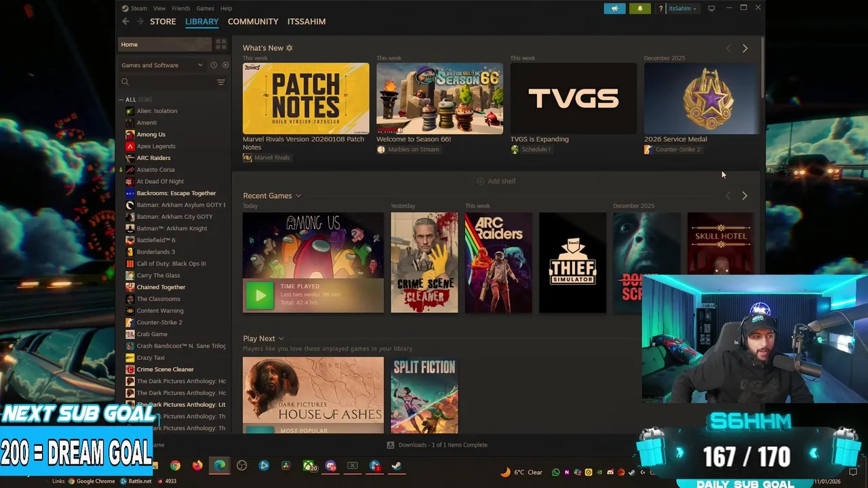
Task: Open the green notifications bell
Action: tap(639, 8)
